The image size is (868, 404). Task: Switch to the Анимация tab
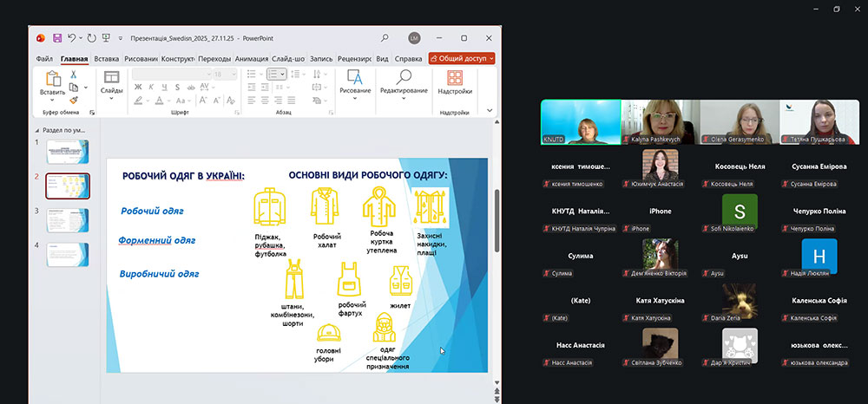[251, 59]
